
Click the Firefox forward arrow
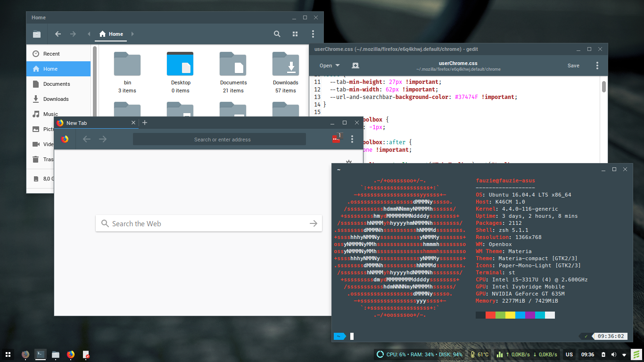(103, 139)
